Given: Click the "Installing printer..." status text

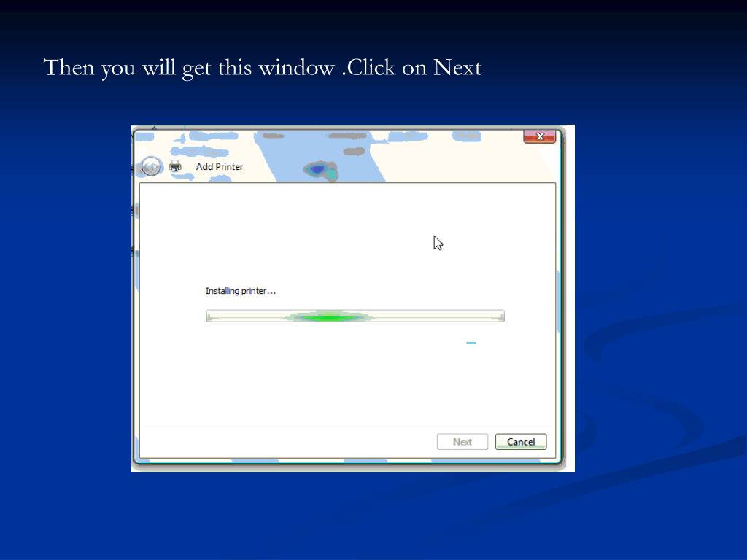Looking at the screenshot, I should tap(241, 291).
